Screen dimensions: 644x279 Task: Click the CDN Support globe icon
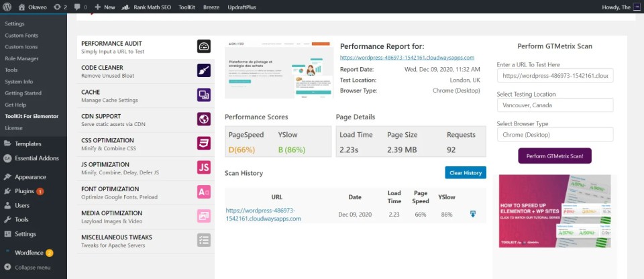204,119
